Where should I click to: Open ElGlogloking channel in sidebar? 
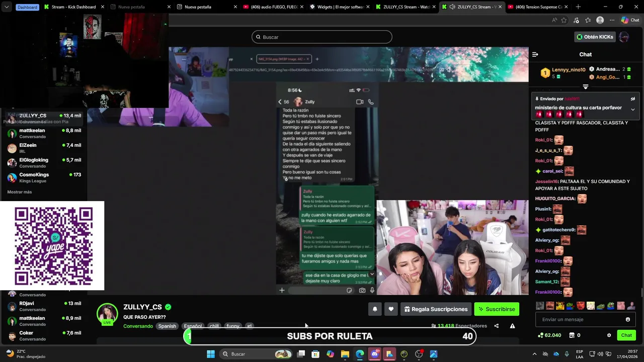tap(44, 163)
